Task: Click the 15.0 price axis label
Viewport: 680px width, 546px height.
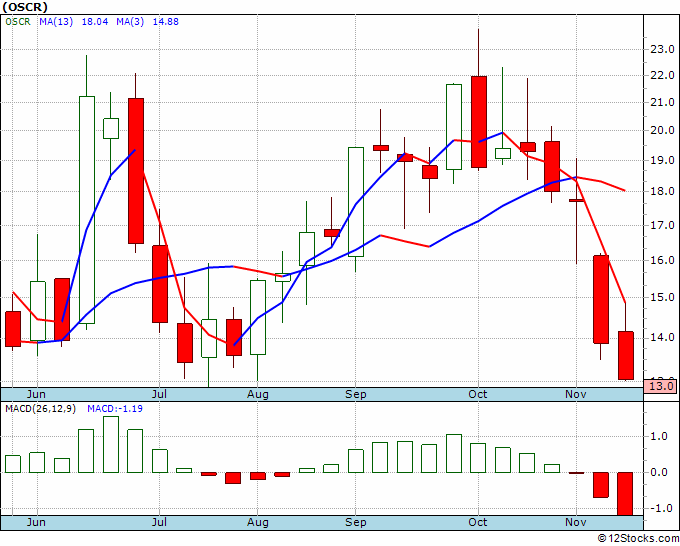Action: (x=662, y=298)
